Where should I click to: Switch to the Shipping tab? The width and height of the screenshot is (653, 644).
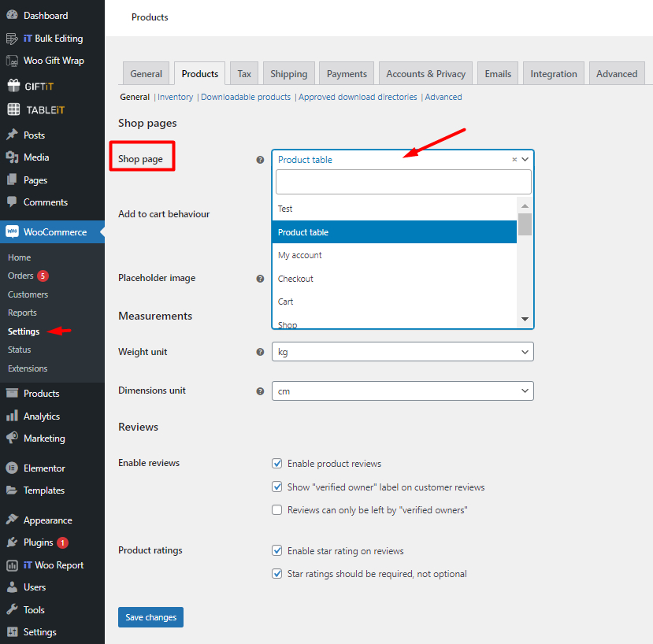click(x=288, y=74)
